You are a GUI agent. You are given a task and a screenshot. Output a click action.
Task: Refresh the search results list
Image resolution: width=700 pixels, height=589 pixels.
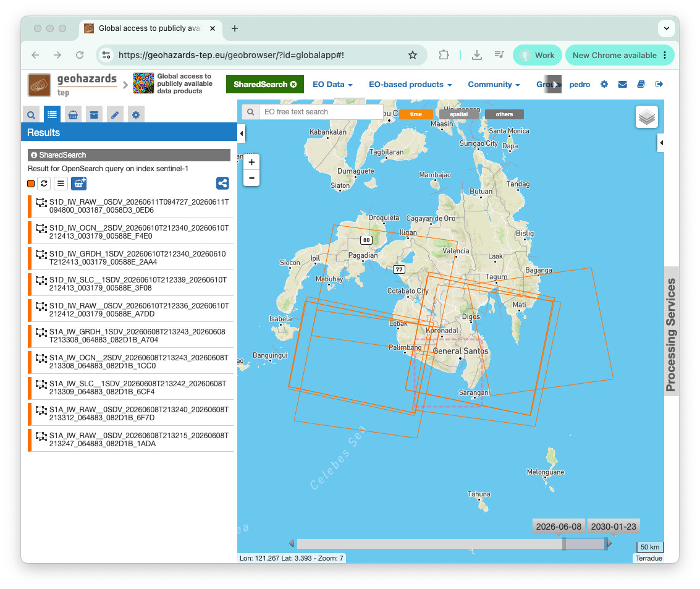point(44,184)
